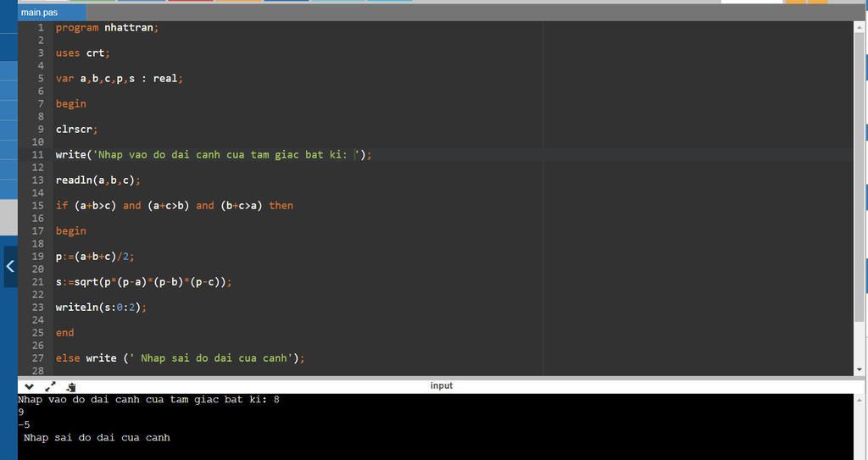Click the if condition on line 15
The width and height of the screenshot is (868, 460).
[x=175, y=206]
